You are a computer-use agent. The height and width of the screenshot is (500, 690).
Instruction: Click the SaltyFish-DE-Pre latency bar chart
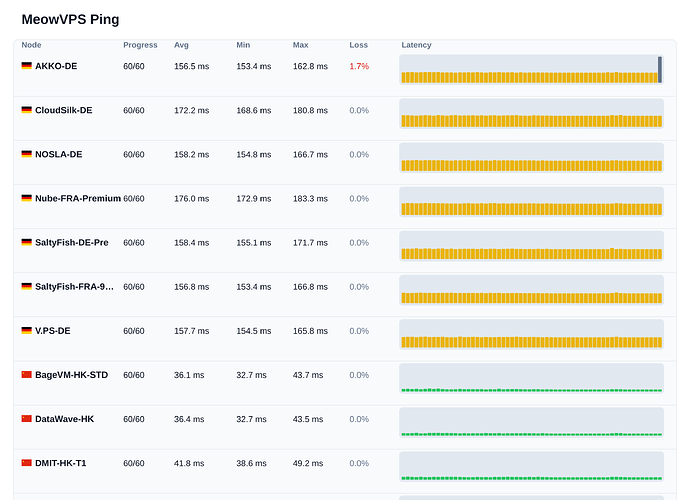coord(532,246)
